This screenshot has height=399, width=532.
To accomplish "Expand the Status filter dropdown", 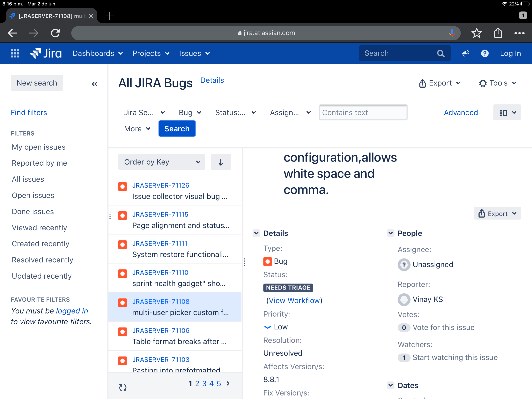I will tap(235, 113).
